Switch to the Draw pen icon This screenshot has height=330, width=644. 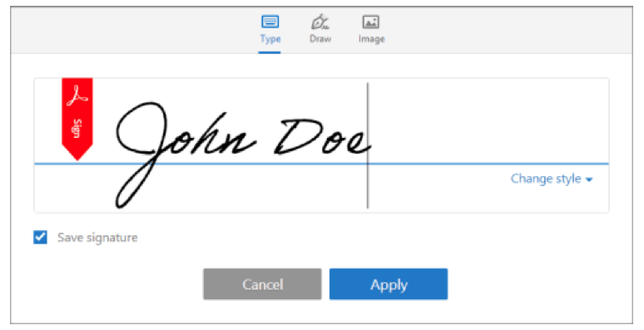tap(320, 22)
